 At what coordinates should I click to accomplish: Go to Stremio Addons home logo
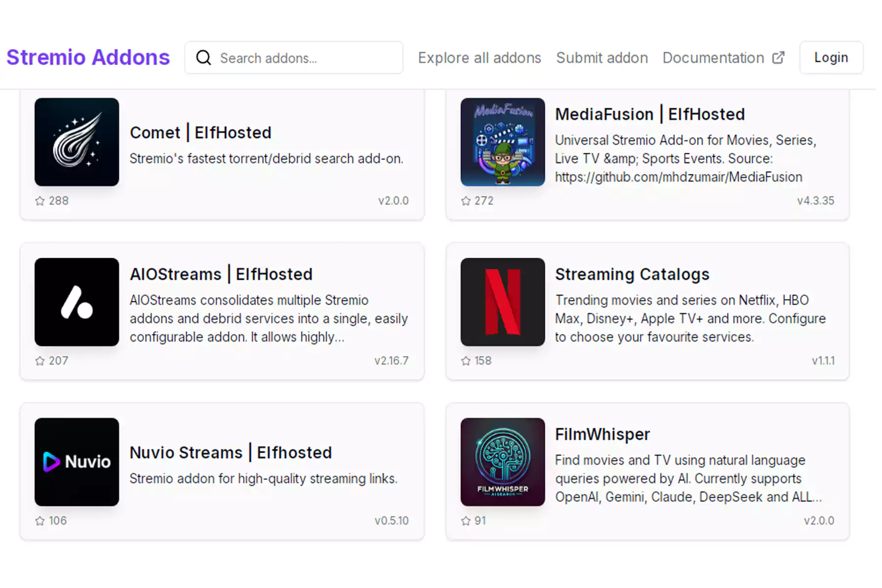click(88, 57)
